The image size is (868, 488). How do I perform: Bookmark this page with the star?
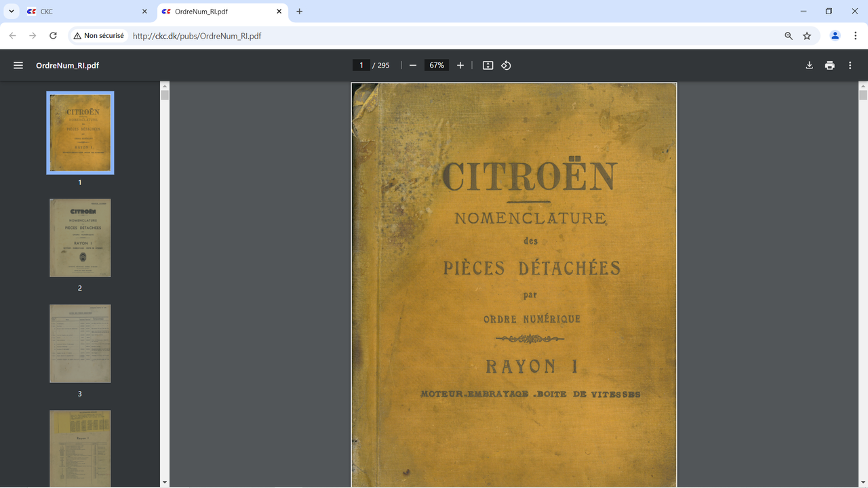(x=807, y=36)
